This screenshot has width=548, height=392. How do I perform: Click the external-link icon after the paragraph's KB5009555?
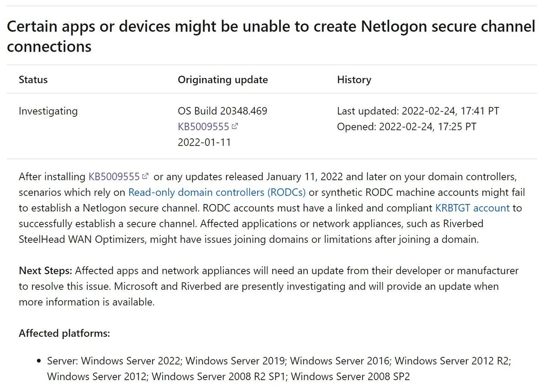[145, 176]
